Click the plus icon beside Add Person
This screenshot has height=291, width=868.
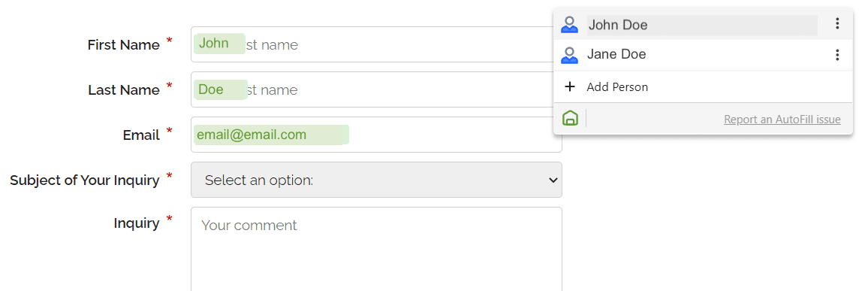pos(570,87)
